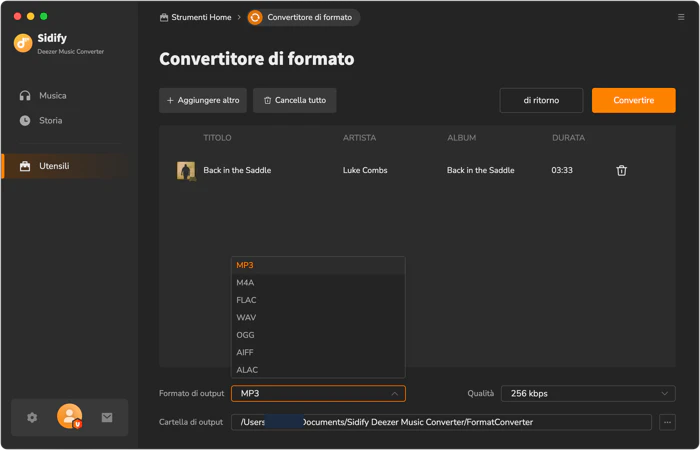Click the Back in the Saddle album cell

pyautogui.click(x=480, y=170)
